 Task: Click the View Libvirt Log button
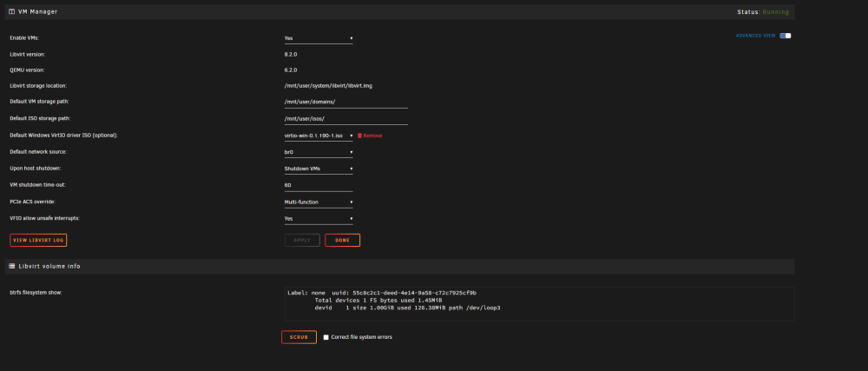click(38, 241)
